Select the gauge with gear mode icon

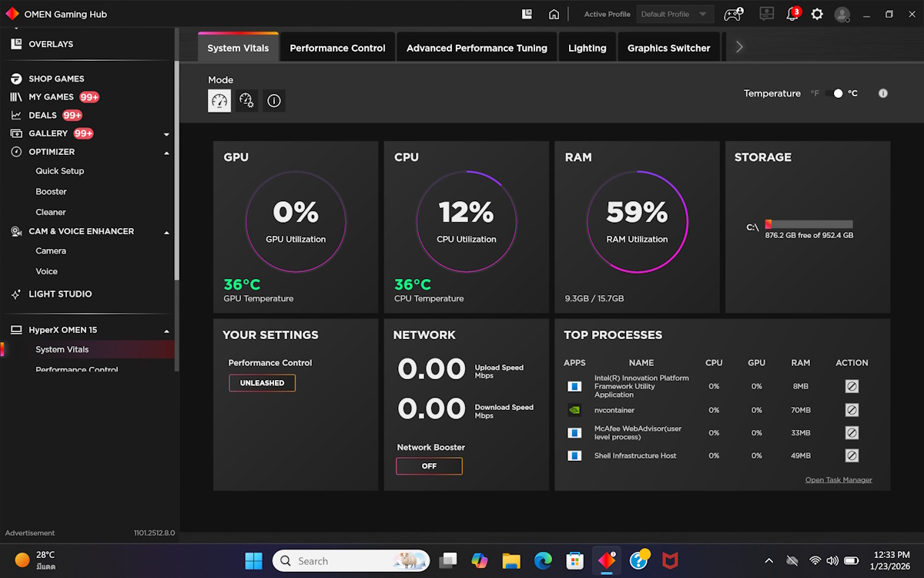[246, 100]
